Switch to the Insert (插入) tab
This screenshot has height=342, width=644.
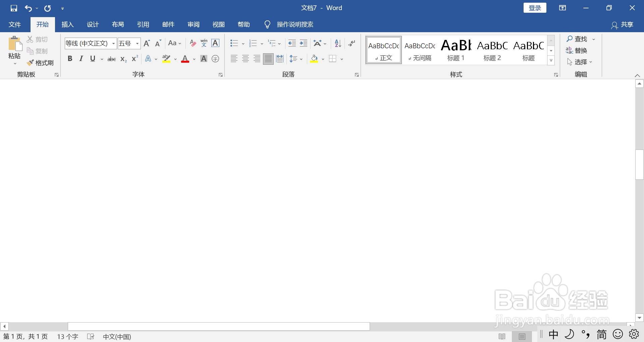[x=67, y=24]
